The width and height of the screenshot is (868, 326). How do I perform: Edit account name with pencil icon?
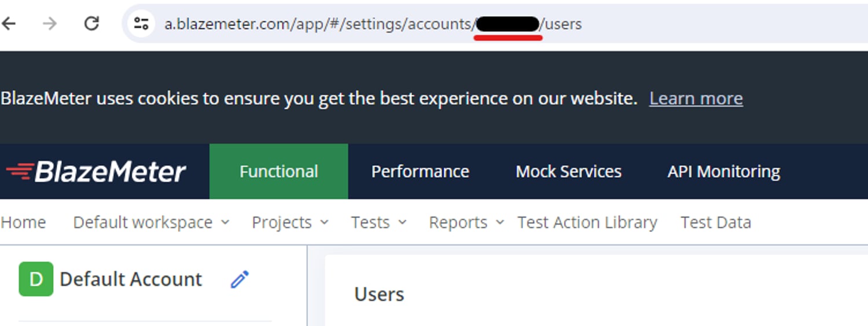click(x=240, y=279)
